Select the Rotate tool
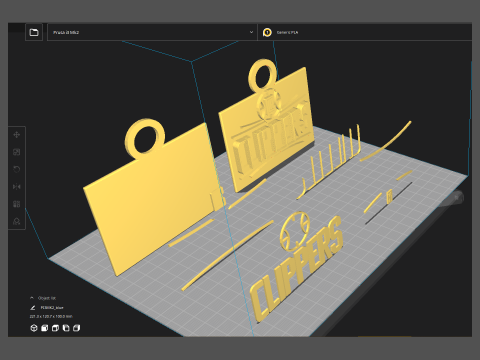The image size is (480, 360). coord(17,169)
